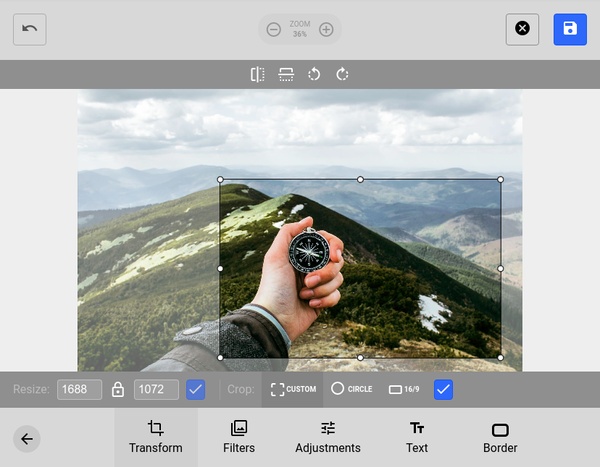Open the Border tab
This screenshot has width=600, height=467.
[x=500, y=437]
